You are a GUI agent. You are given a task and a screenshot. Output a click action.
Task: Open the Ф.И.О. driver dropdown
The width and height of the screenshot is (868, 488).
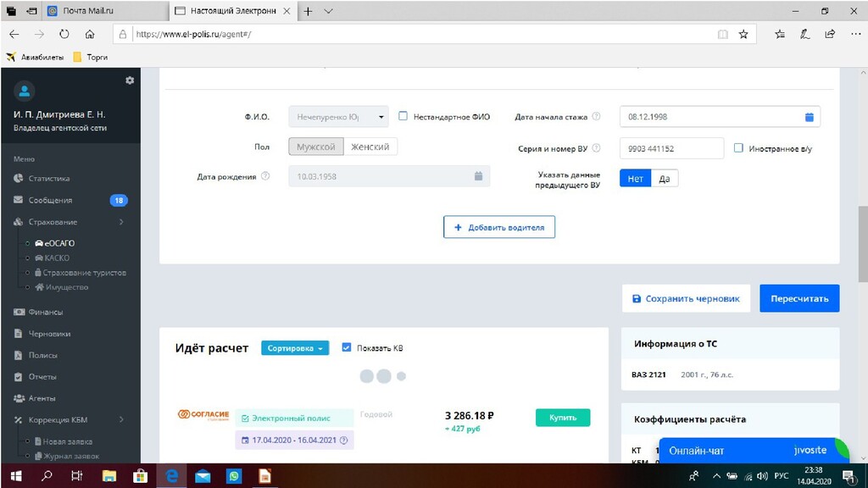tap(338, 117)
